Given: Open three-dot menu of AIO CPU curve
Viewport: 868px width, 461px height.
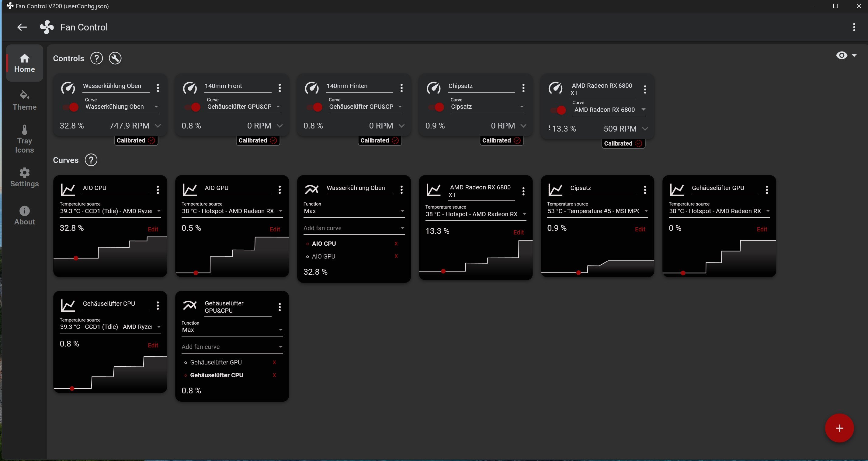Looking at the screenshot, I should 158,189.
